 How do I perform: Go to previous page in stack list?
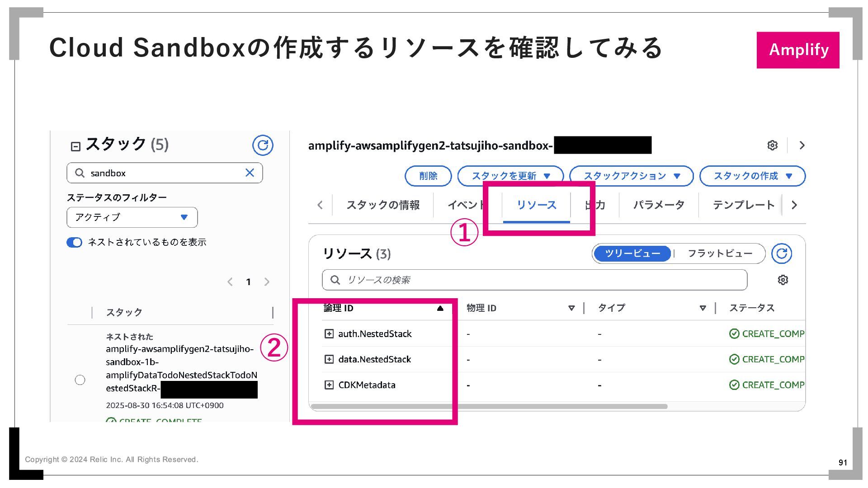click(230, 282)
